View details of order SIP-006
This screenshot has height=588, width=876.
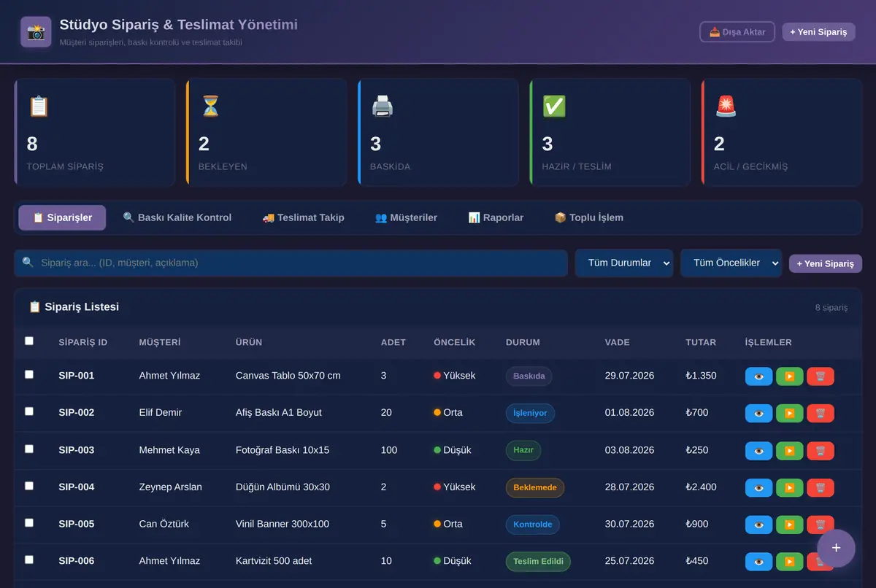pyautogui.click(x=758, y=562)
